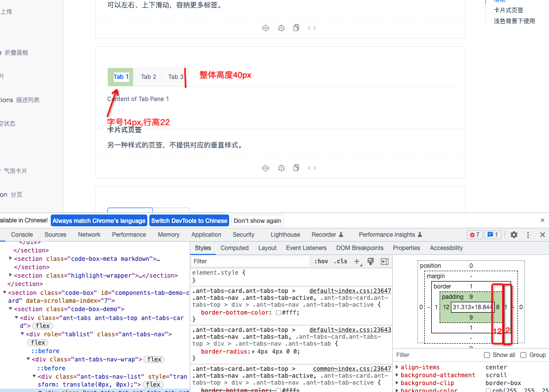The image size is (549, 392).
Task: Toggle :hov element state panel
Action: click(x=321, y=261)
